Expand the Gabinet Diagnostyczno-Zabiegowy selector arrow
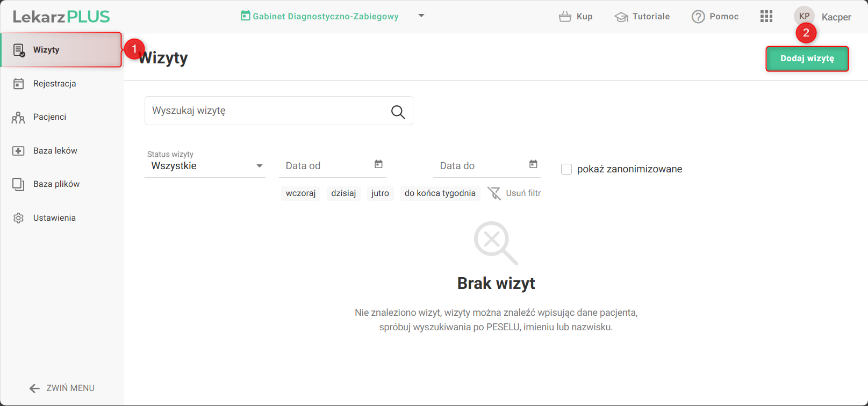The image size is (868, 406). tap(421, 16)
